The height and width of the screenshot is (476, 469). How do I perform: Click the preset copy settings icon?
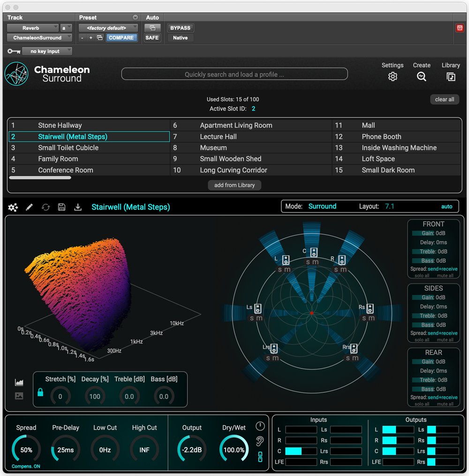pos(99,38)
